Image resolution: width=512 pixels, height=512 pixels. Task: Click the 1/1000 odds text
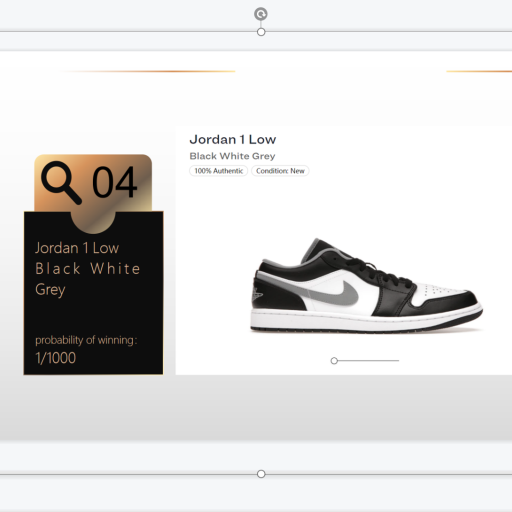pos(56,358)
